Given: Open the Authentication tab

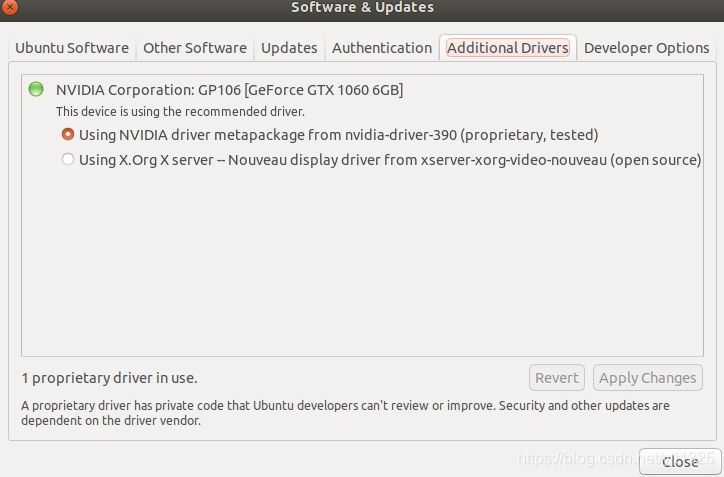Looking at the screenshot, I should 382,48.
